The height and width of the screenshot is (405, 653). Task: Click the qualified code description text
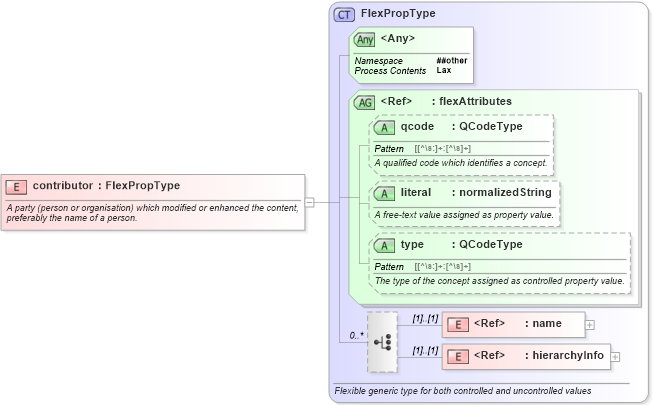(x=461, y=163)
